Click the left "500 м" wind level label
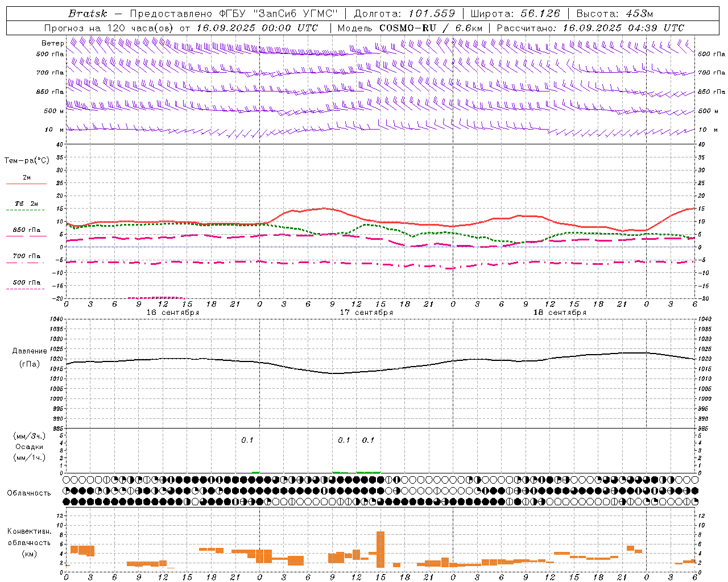The width and height of the screenshot is (728, 582). [54, 111]
